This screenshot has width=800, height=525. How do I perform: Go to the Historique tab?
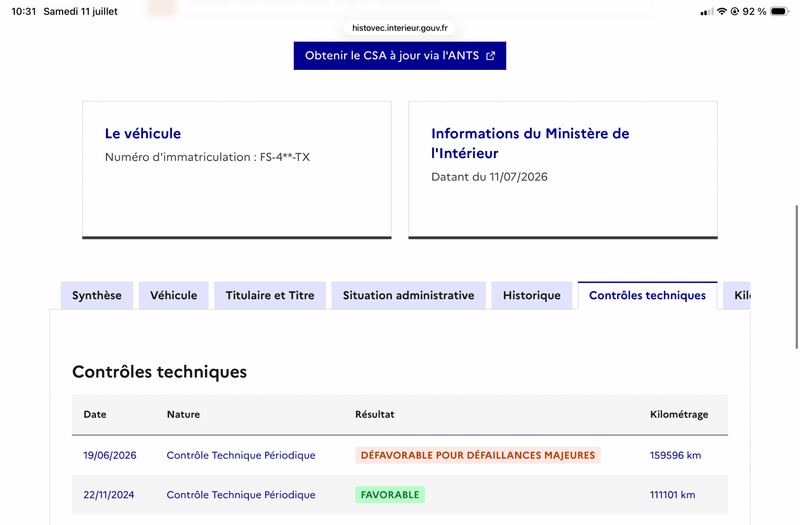point(532,295)
